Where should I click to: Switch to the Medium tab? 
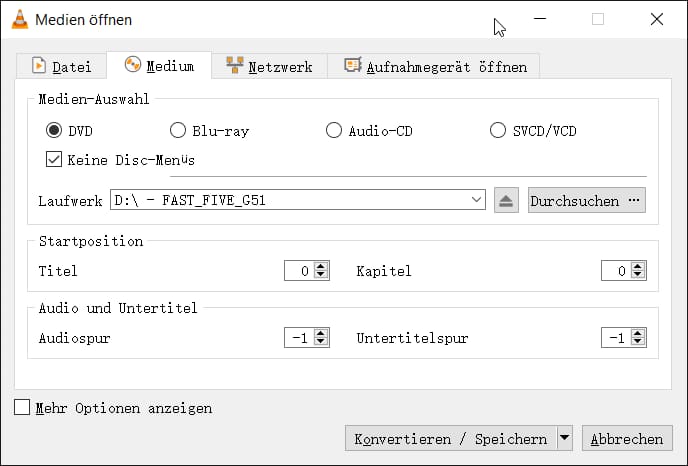click(159, 66)
